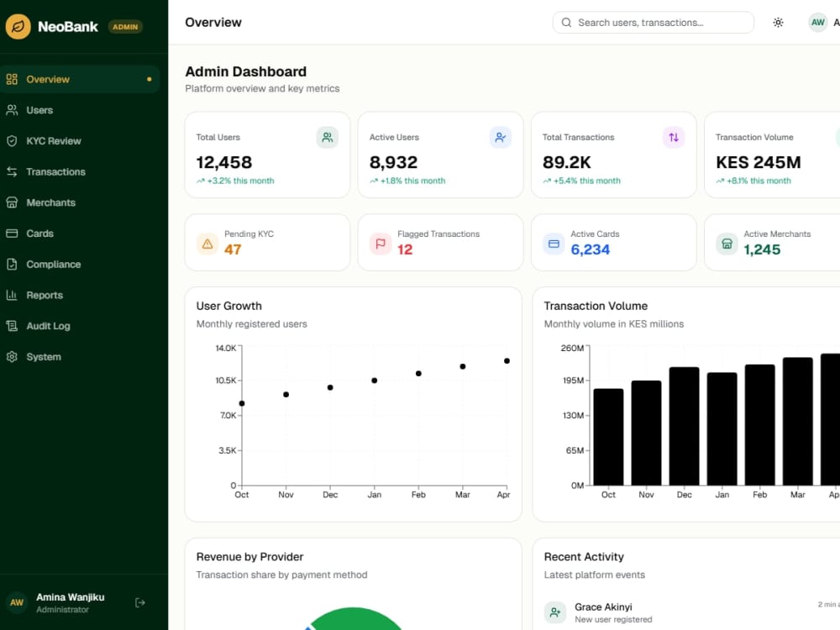Click the Overview grid icon in sidebar
Image resolution: width=840 pixels, height=630 pixels.
pyautogui.click(x=12, y=79)
